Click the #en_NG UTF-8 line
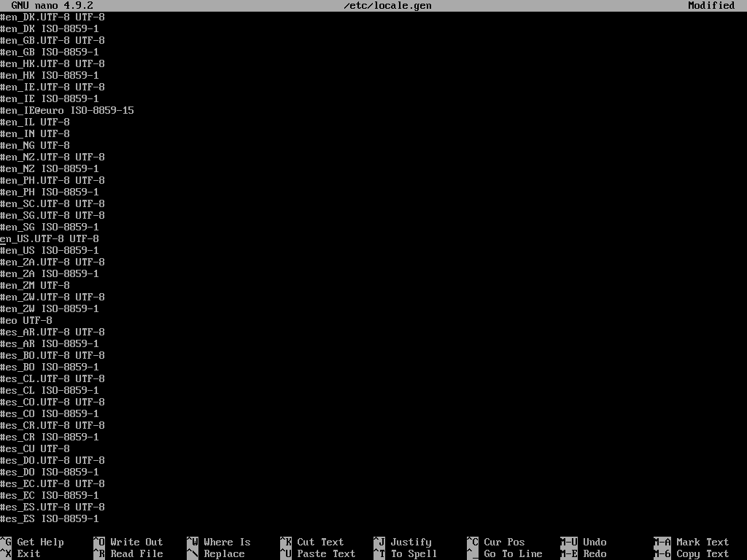This screenshot has width=747, height=560. pyautogui.click(x=35, y=145)
